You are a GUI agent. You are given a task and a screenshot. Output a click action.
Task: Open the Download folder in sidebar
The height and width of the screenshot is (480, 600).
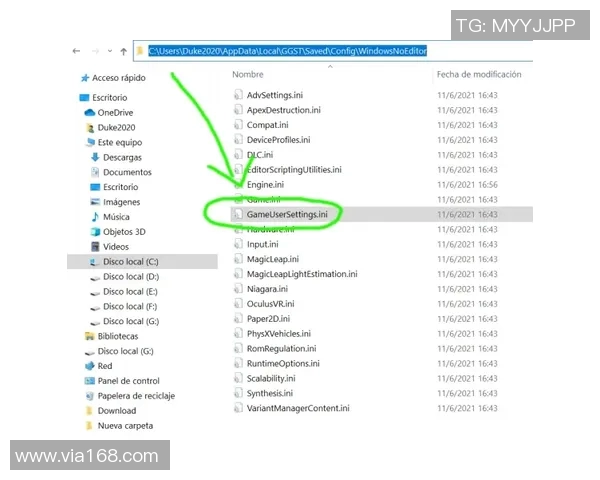pyautogui.click(x=117, y=411)
